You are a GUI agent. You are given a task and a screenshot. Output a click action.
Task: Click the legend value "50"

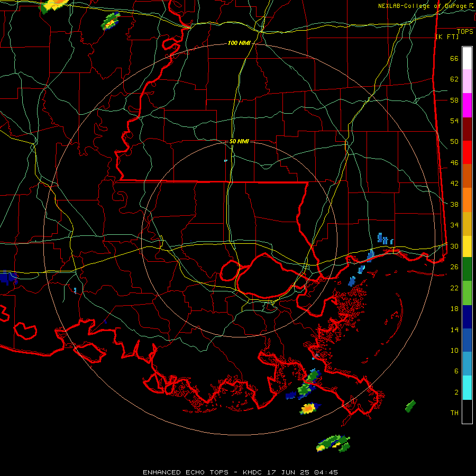[454, 142]
